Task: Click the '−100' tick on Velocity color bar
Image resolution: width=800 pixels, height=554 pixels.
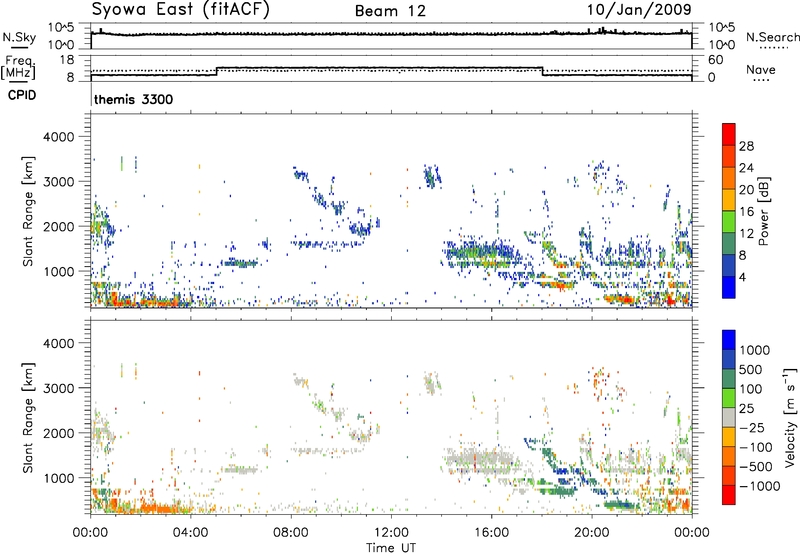Action: click(756, 447)
